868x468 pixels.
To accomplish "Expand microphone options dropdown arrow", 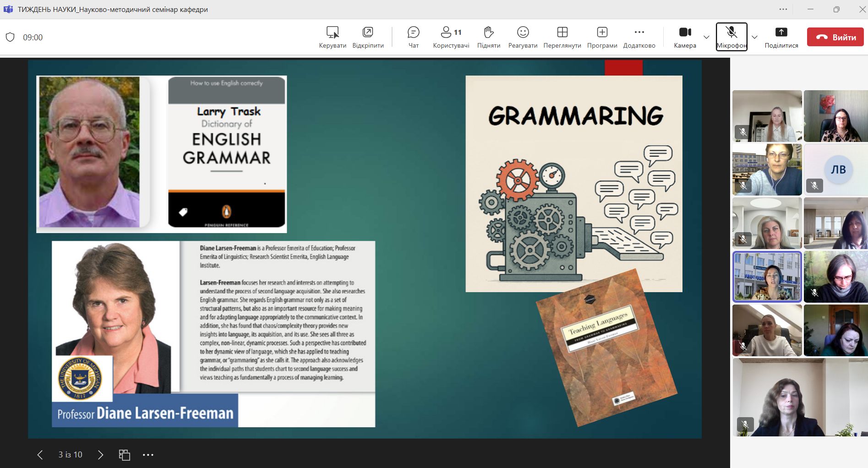I will [x=755, y=37].
